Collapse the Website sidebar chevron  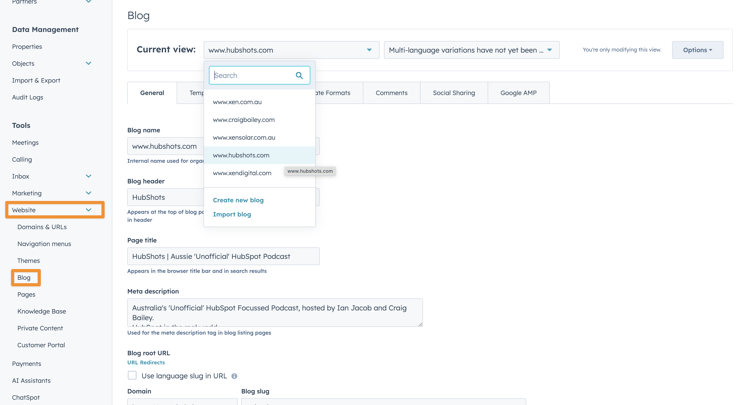88,210
